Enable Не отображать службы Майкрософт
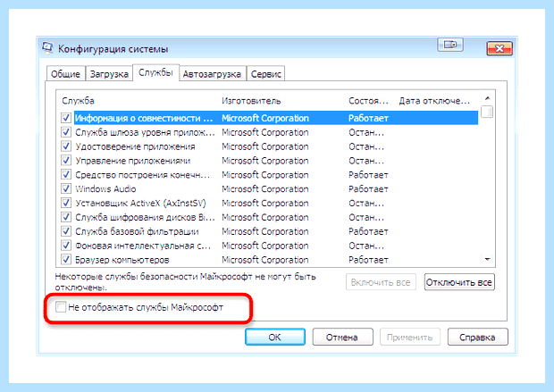This screenshot has width=554, height=392. (x=61, y=307)
